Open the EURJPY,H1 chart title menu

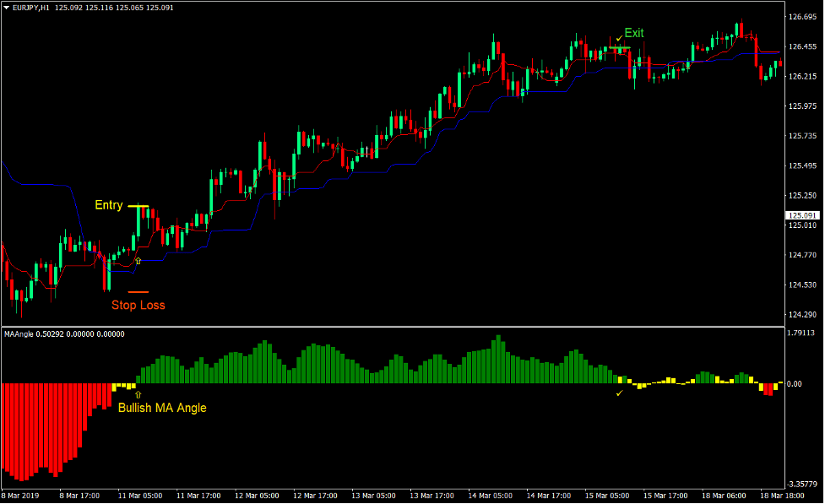tap(30, 7)
